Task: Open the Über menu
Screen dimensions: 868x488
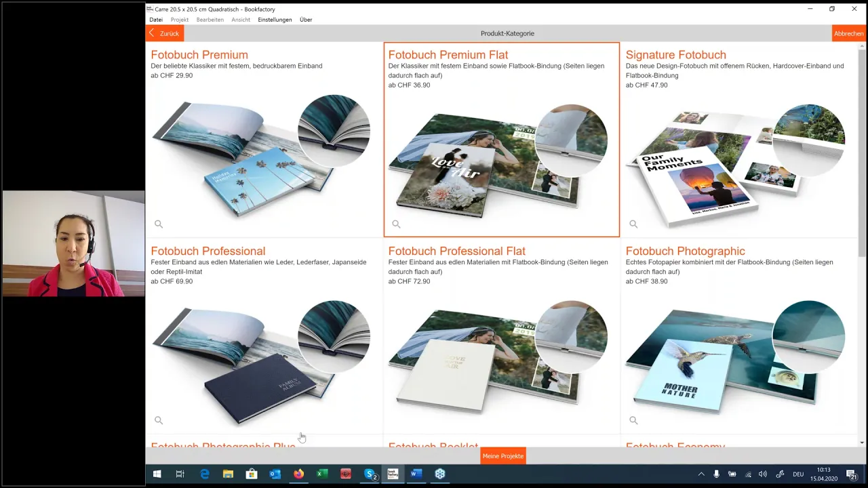Action: (x=306, y=20)
